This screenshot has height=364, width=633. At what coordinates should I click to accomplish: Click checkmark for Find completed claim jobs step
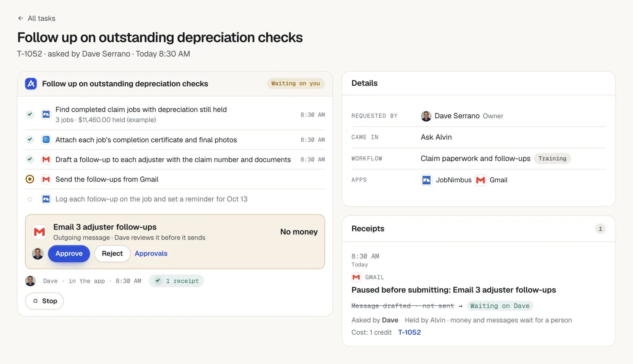click(30, 114)
